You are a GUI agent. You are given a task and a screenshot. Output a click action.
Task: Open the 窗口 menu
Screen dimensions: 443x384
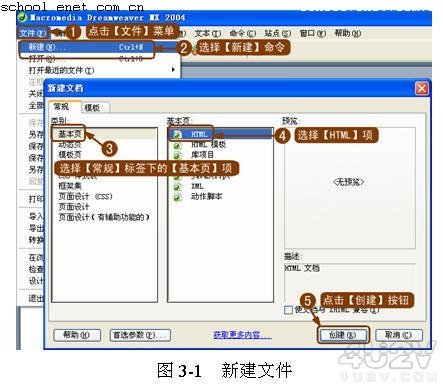(313, 33)
